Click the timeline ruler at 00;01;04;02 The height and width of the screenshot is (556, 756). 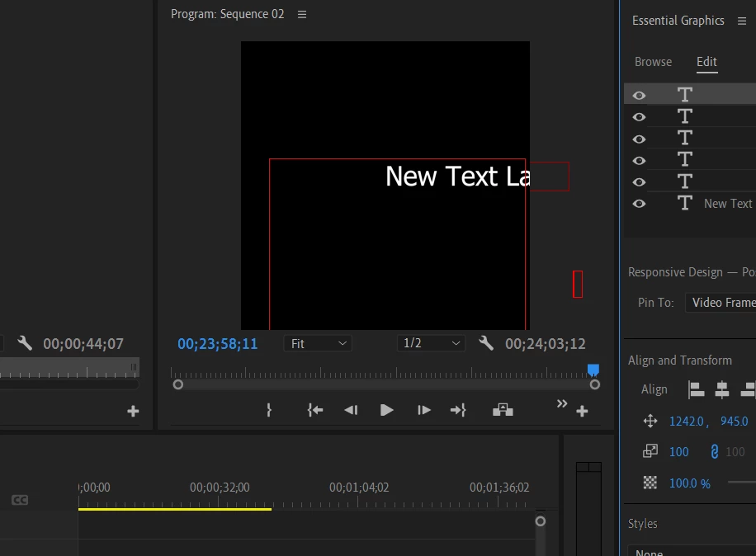[x=359, y=488]
